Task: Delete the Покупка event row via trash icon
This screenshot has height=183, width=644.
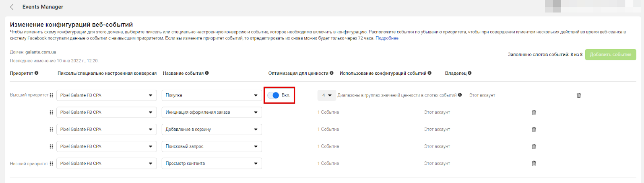Action: click(x=578, y=95)
